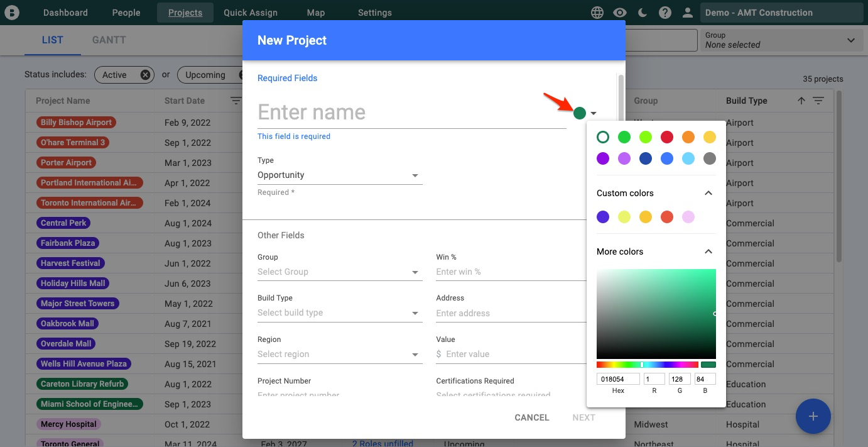Collapse the More colors section

pos(708,251)
